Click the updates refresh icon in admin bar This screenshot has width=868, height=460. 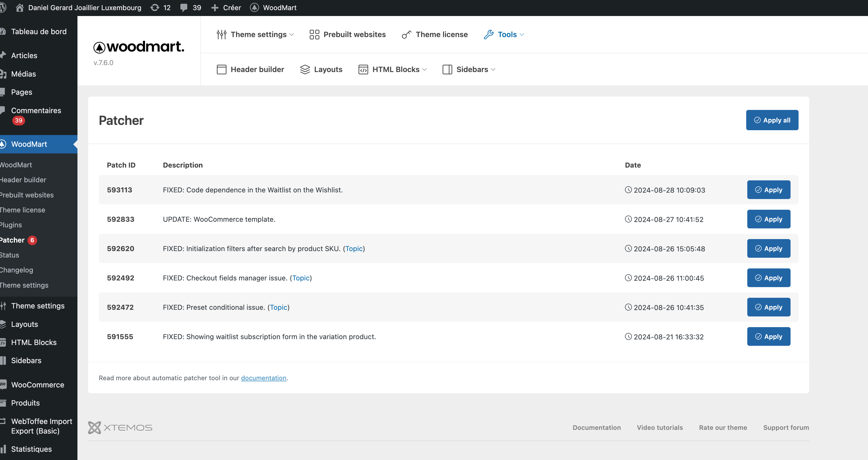coord(155,7)
